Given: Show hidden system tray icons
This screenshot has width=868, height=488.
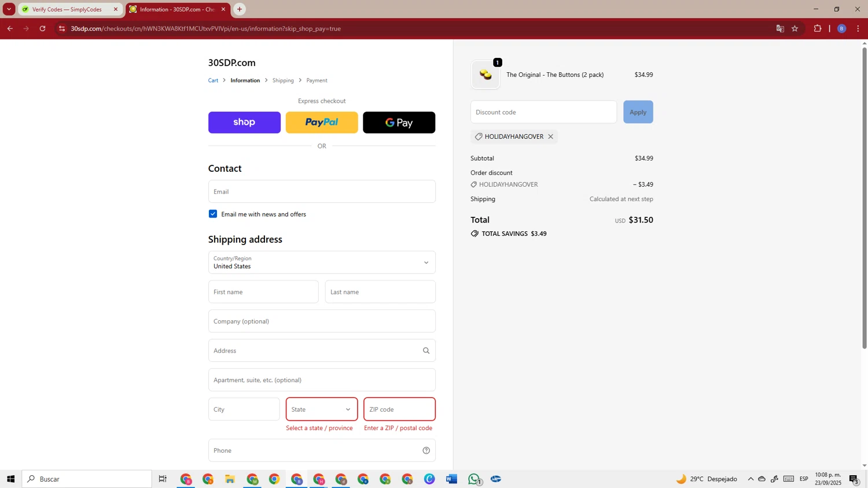Looking at the screenshot, I should (751, 479).
